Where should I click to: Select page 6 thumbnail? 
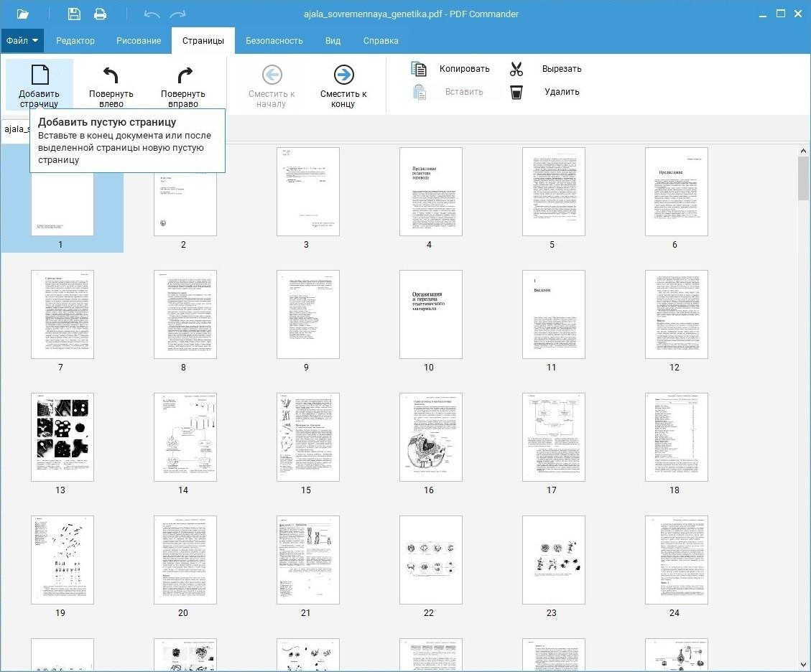pos(677,191)
